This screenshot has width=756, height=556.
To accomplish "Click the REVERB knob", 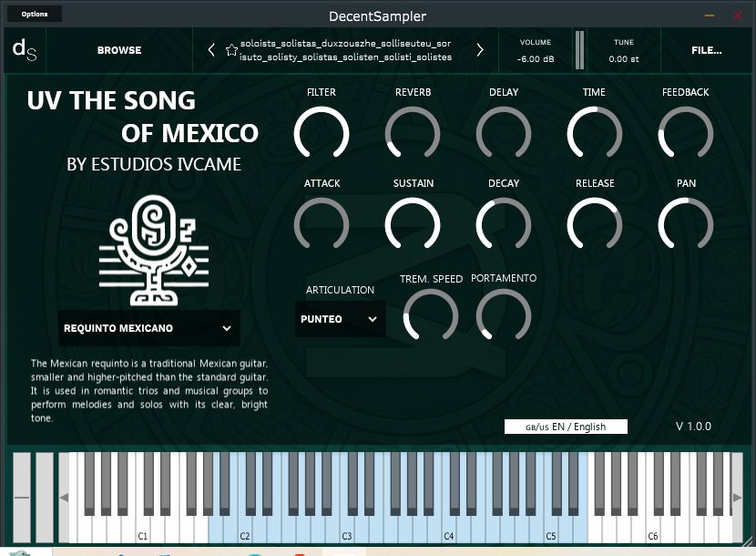I will pos(413,134).
